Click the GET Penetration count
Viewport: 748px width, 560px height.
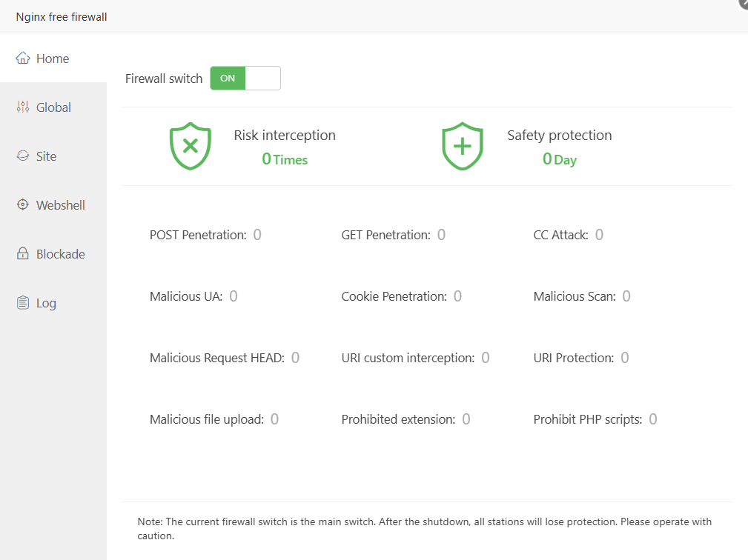[441, 235]
